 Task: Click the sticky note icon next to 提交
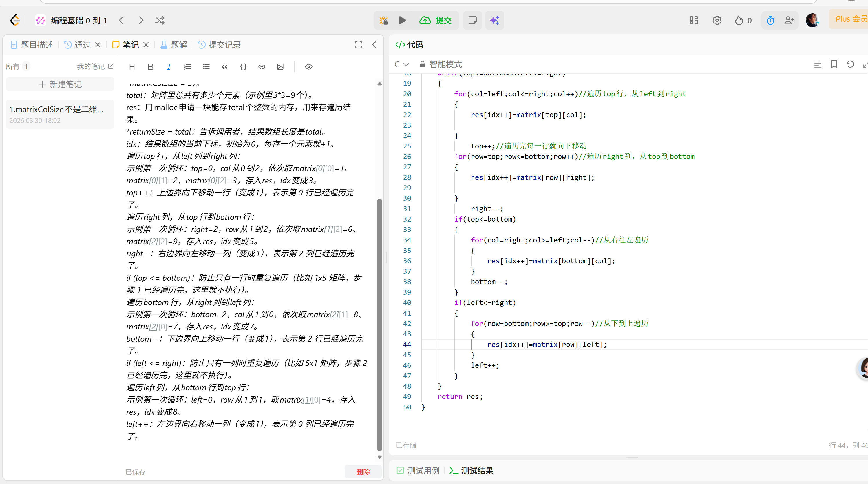pos(472,20)
